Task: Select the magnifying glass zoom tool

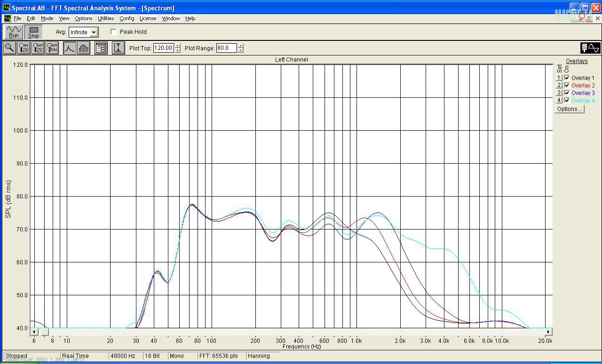Action: tap(9, 48)
